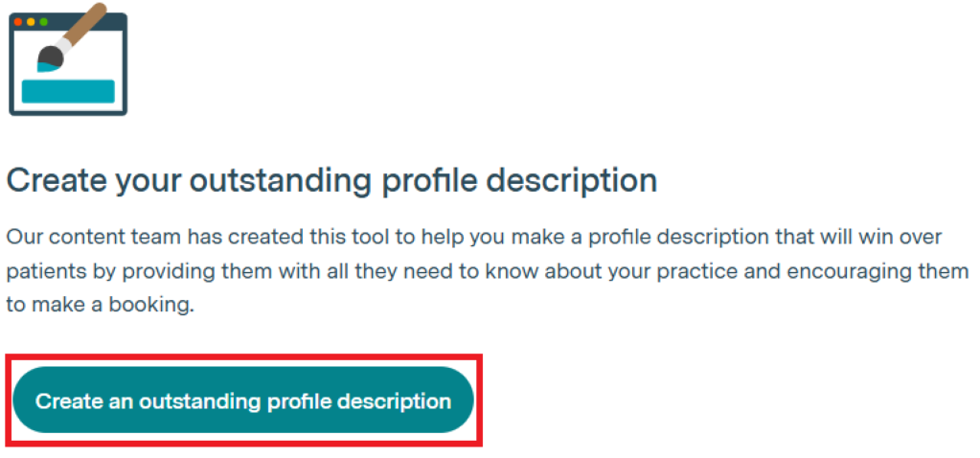This screenshot has height=458, width=980.
Task: Click the wide teal bar inside the illustration
Action: (x=68, y=91)
